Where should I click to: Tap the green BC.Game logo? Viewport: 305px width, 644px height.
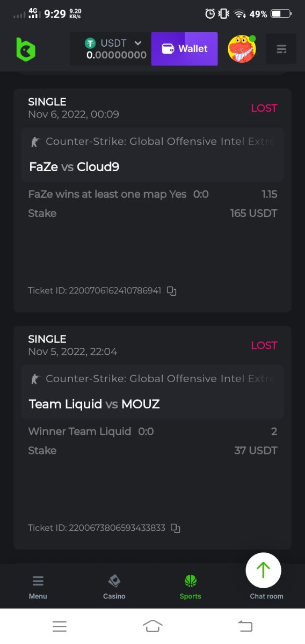[x=25, y=49]
